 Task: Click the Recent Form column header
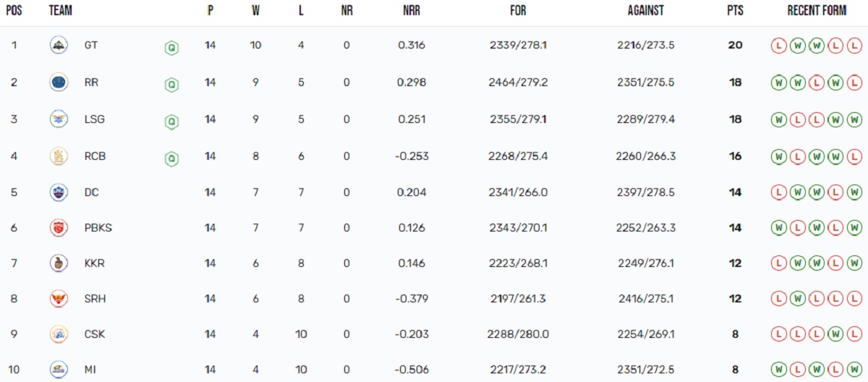tap(817, 12)
